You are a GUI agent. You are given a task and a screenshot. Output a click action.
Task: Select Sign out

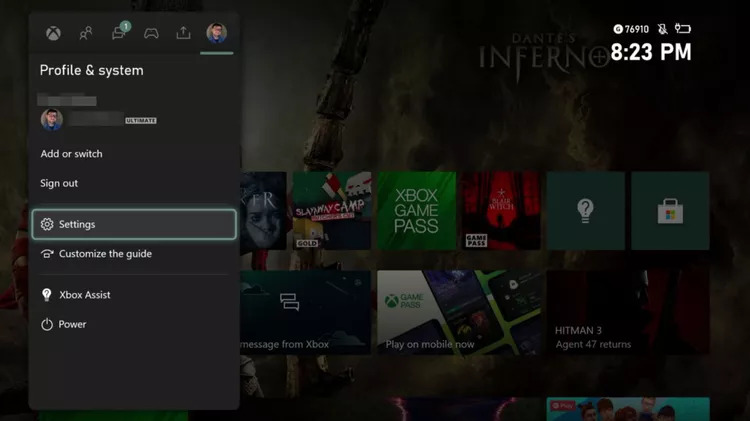[59, 183]
